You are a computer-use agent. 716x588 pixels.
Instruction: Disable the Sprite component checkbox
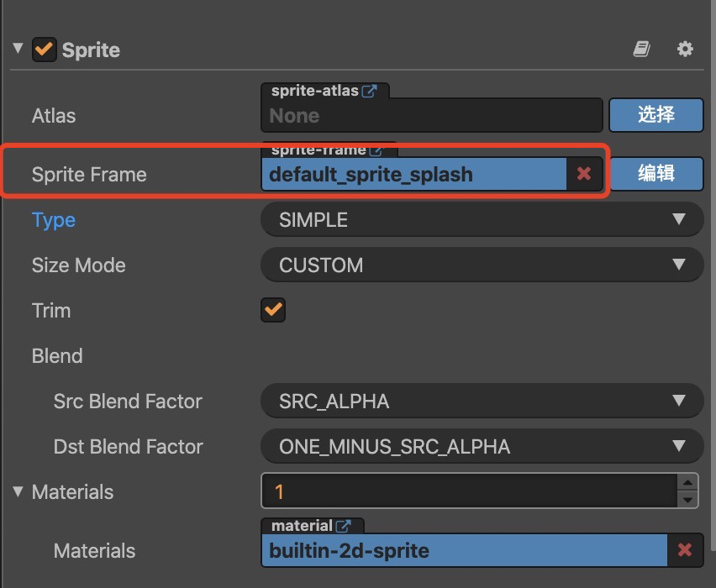pos(44,50)
